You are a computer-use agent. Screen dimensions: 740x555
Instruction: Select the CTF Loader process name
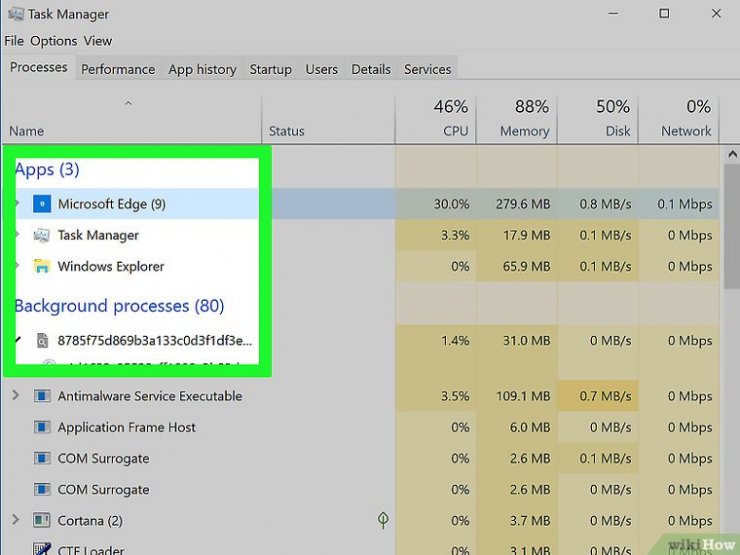(x=91, y=550)
